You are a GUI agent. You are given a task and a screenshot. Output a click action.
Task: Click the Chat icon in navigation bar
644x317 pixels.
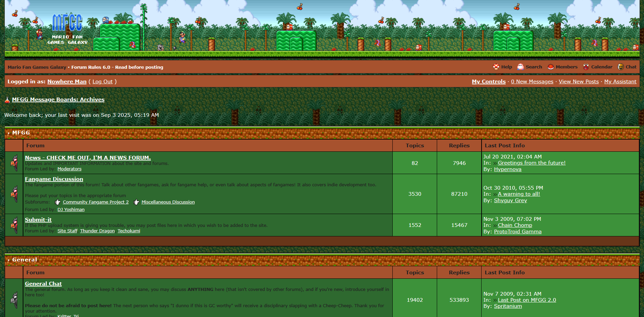[621, 67]
